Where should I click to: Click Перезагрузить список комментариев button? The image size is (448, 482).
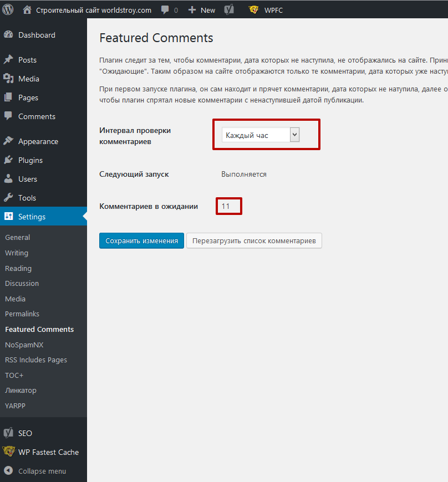[x=254, y=240]
